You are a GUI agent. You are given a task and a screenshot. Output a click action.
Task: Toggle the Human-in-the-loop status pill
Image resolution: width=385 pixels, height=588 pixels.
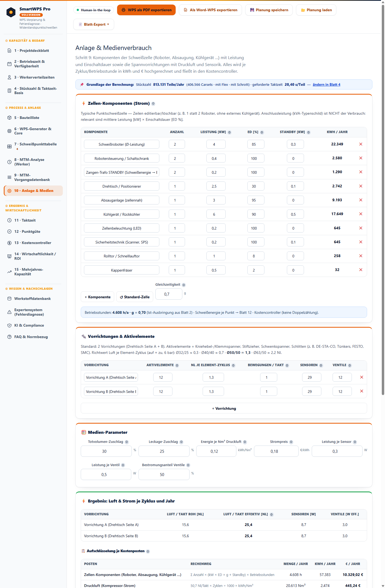[x=94, y=10]
